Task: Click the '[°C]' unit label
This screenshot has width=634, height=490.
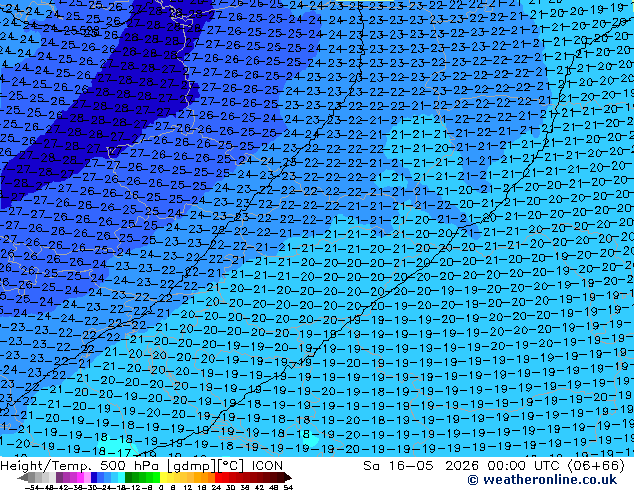Action: (231, 466)
